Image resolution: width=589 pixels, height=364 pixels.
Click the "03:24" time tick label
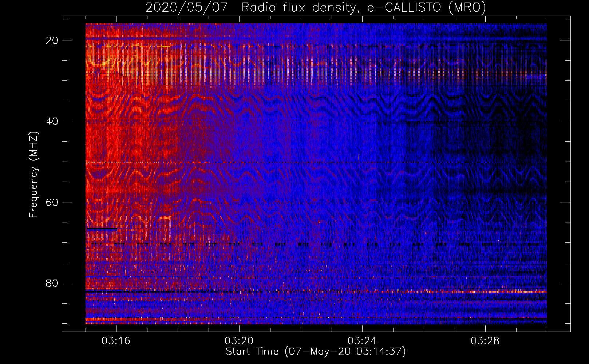pos(362,341)
